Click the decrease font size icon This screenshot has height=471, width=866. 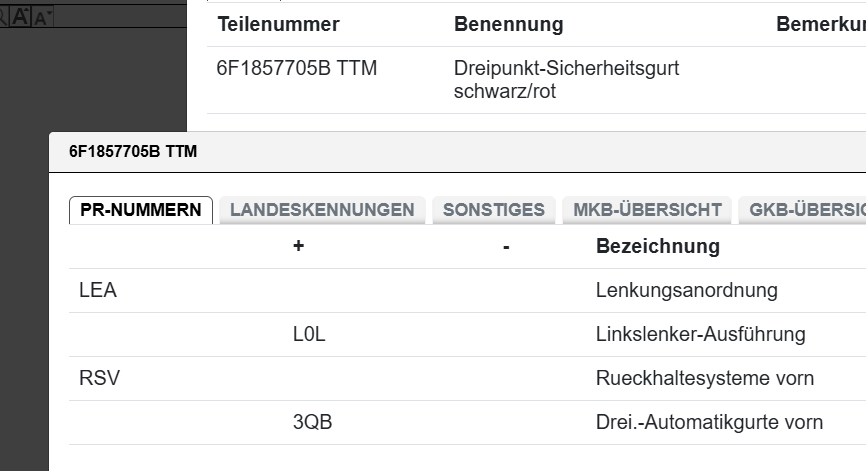tap(42, 17)
